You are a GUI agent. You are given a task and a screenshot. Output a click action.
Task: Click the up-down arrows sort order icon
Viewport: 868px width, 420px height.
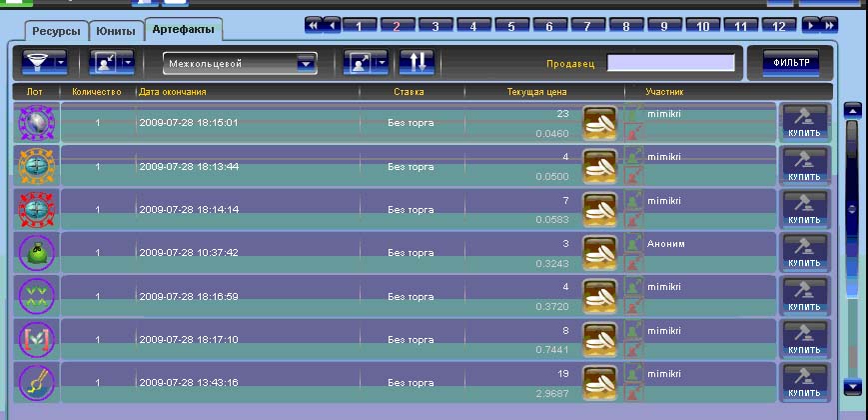pos(416,63)
